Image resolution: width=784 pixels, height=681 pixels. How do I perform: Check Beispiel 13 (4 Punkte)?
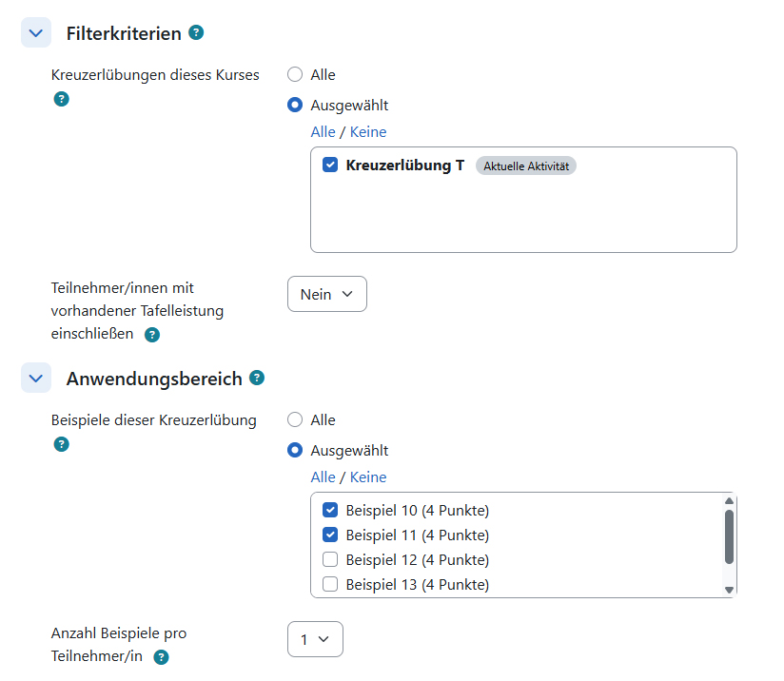click(x=330, y=584)
